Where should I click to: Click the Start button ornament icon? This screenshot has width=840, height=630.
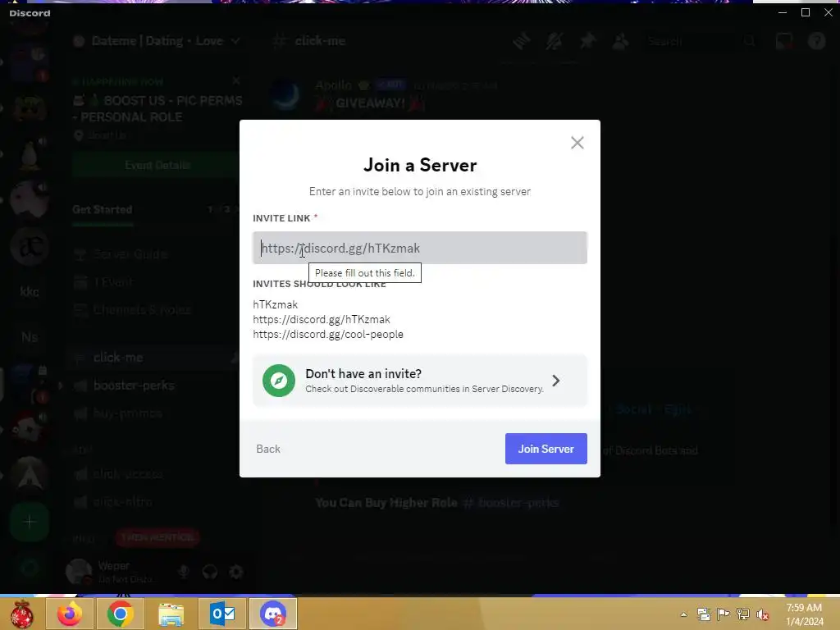click(22, 614)
